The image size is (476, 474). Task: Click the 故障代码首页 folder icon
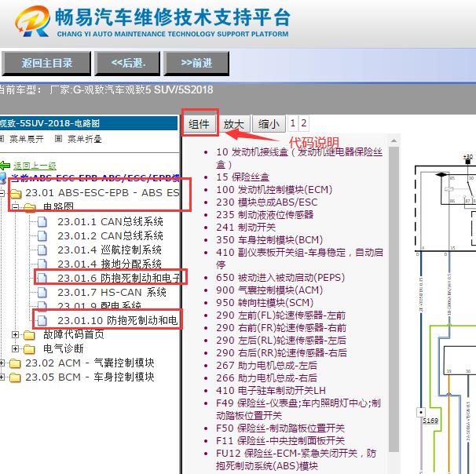29,335
